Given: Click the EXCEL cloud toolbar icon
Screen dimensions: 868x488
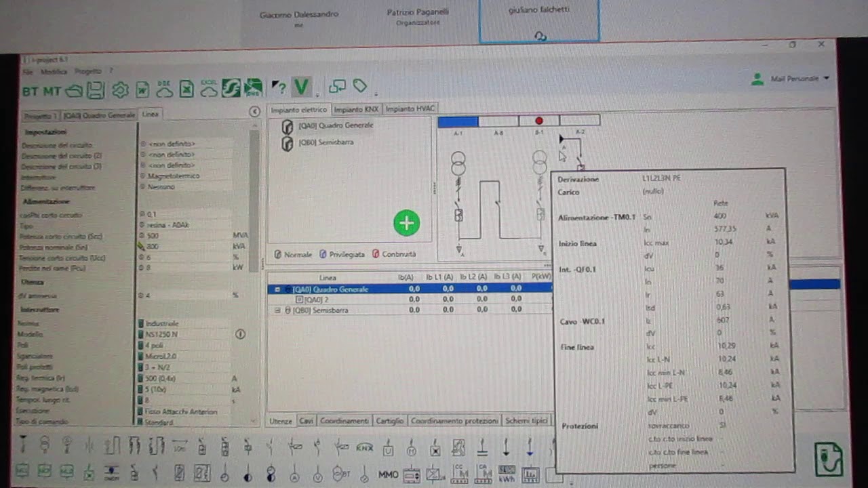Looking at the screenshot, I should (208, 88).
